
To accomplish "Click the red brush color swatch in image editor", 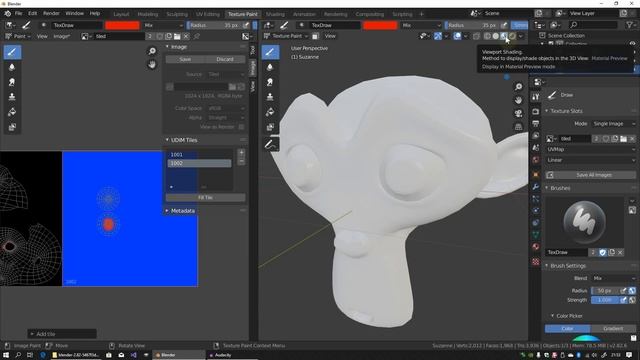I will 122,25.
